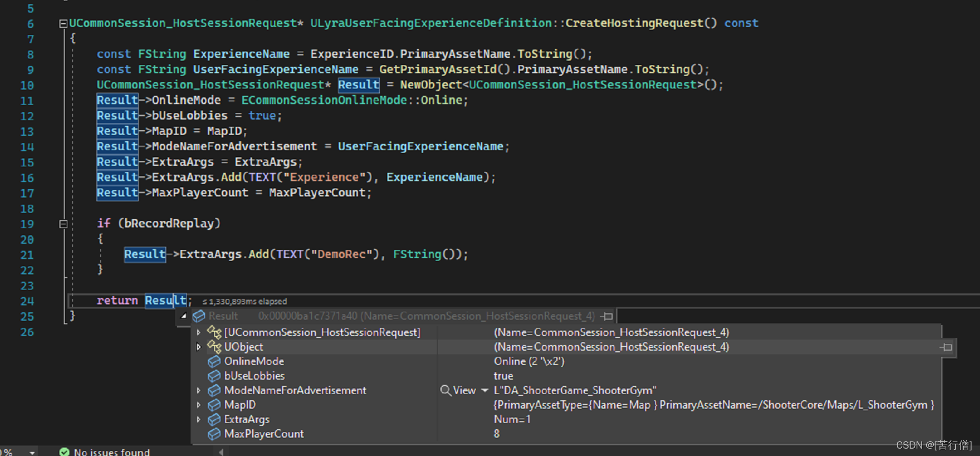Click GetPrimaryAssetId() on line 9
The width and height of the screenshot is (980, 456).
[x=445, y=70]
